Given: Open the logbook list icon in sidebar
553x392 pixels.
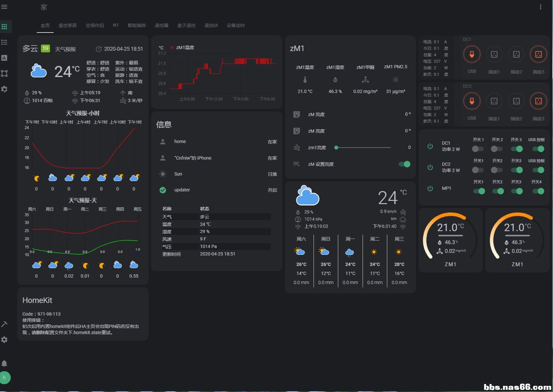Looking at the screenshot, I should (4, 42).
